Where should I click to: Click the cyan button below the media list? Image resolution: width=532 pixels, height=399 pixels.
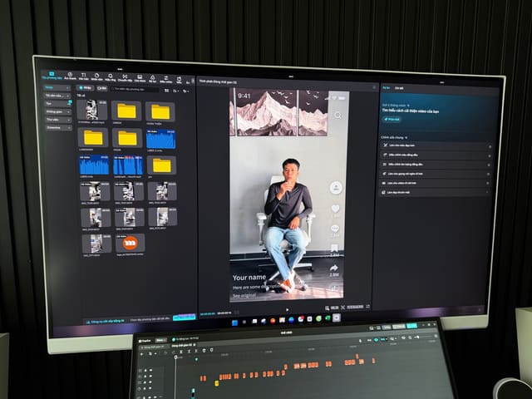coord(185,318)
